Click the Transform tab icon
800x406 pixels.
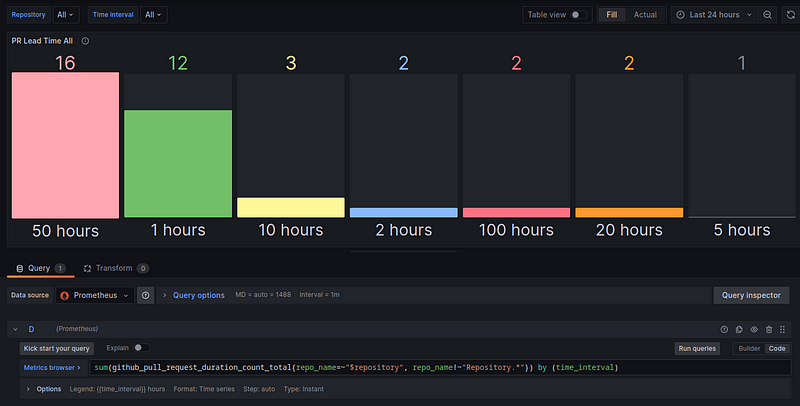coord(87,268)
